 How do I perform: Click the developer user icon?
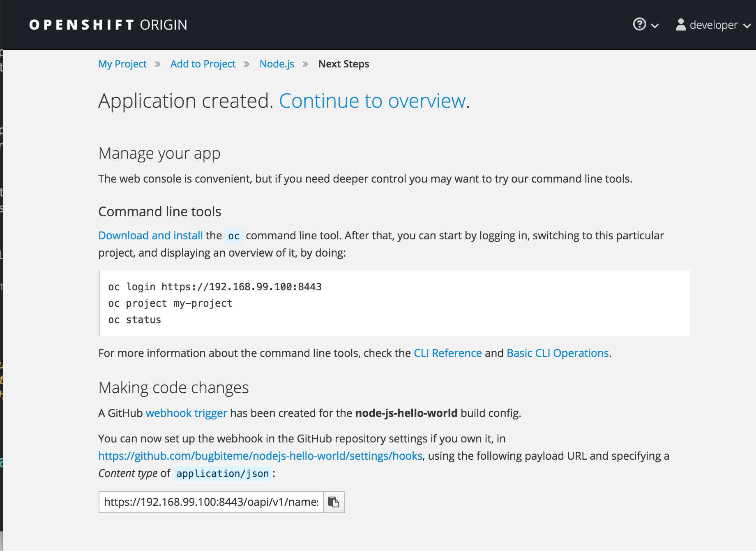coord(680,25)
